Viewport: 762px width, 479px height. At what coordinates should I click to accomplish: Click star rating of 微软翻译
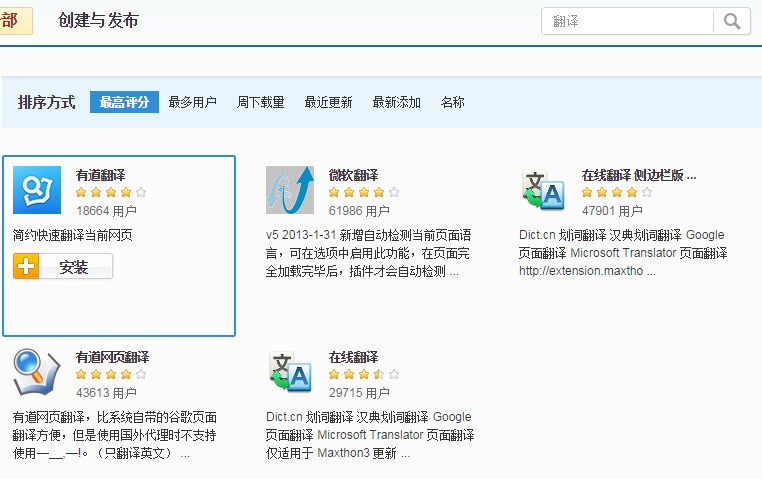[364, 192]
